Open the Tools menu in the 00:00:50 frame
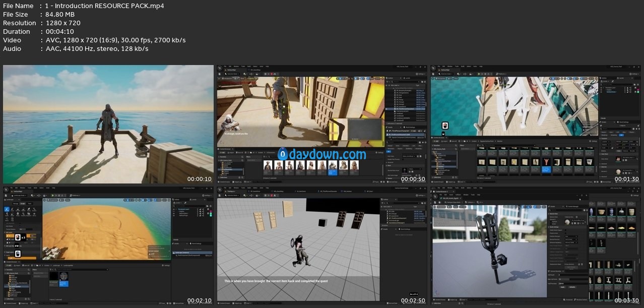 click(243, 67)
